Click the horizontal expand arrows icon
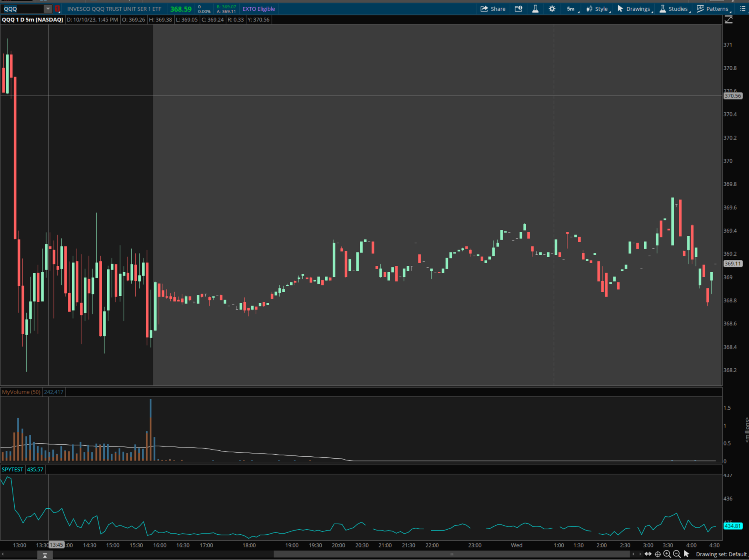Screen dimensions: 749x560 click(x=648, y=554)
